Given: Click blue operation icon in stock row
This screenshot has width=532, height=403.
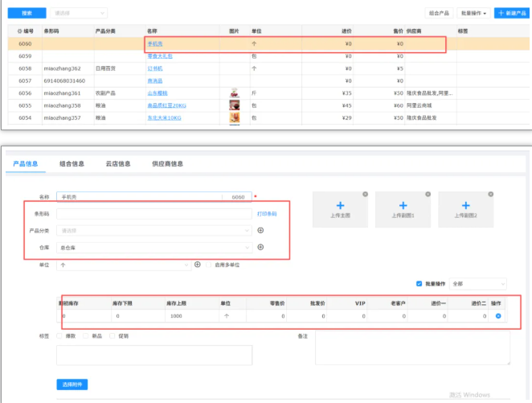Looking at the screenshot, I should pyautogui.click(x=498, y=316).
